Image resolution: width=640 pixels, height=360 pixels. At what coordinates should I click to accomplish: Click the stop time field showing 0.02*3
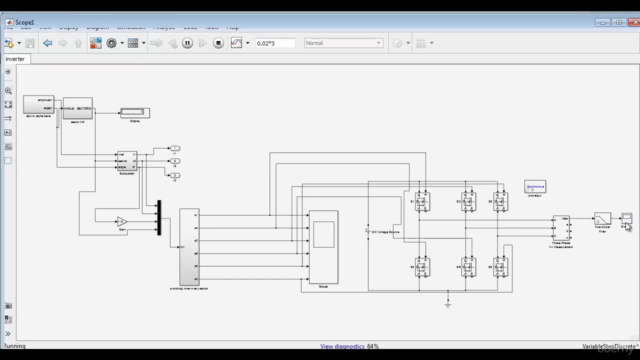point(275,43)
